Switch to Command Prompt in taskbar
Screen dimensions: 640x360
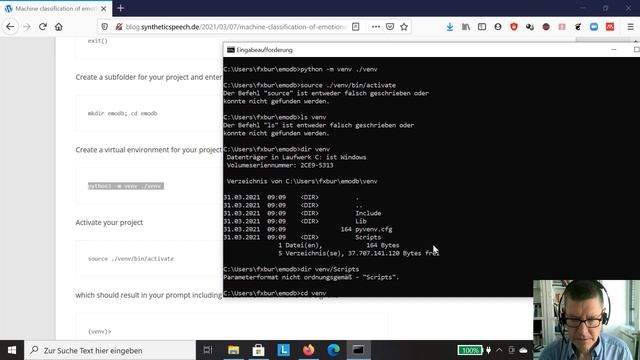click(x=358, y=350)
